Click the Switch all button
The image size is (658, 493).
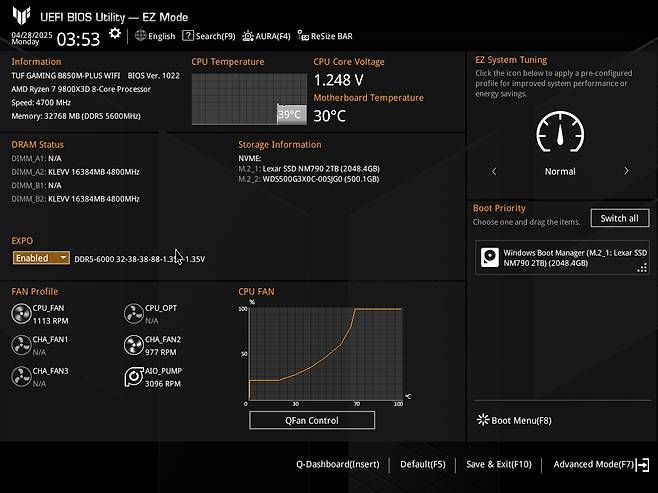619,218
